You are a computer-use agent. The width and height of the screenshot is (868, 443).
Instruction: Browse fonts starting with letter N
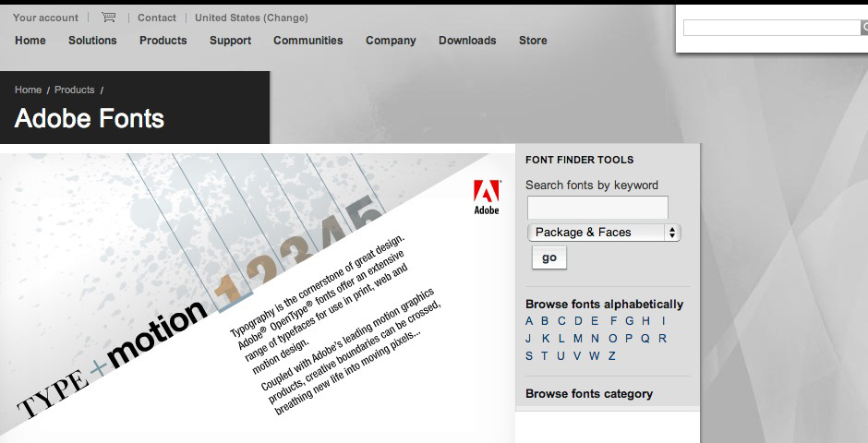(x=595, y=339)
